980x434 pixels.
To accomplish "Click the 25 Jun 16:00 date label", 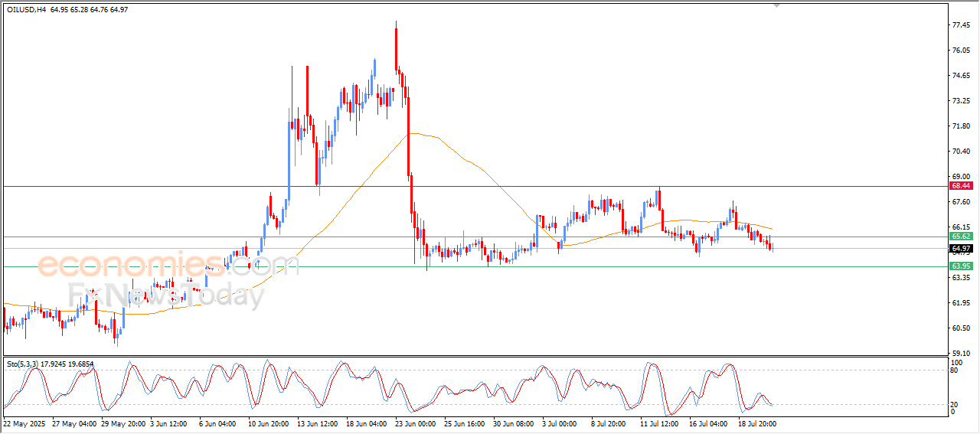I will (x=466, y=423).
